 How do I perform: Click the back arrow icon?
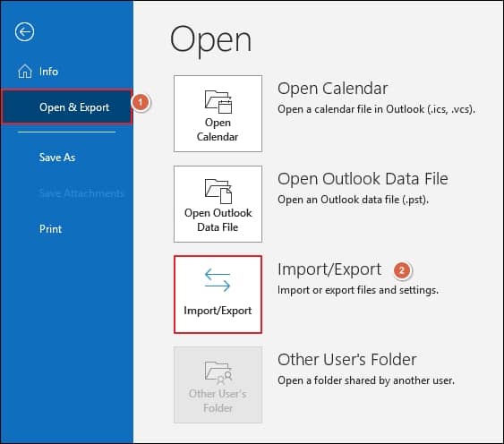(24, 32)
